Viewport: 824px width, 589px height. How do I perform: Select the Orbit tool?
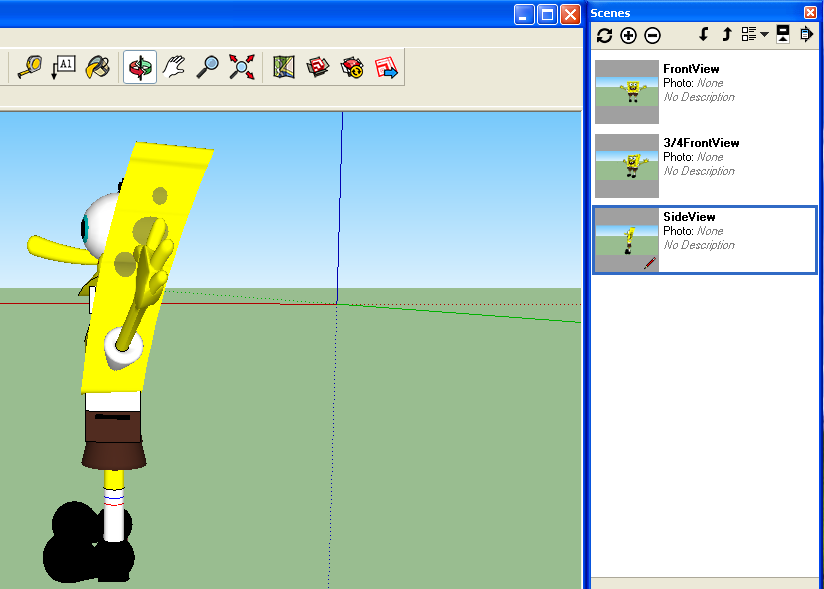[x=140, y=67]
